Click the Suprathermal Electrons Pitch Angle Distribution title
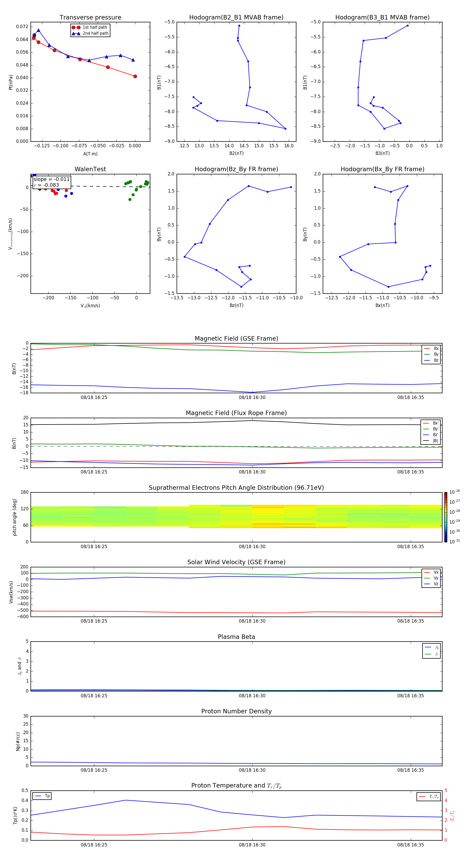The width and height of the screenshot is (473, 868). pyautogui.click(x=236, y=488)
